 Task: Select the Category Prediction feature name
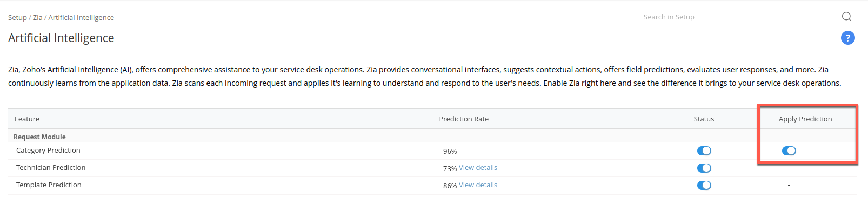coord(48,151)
